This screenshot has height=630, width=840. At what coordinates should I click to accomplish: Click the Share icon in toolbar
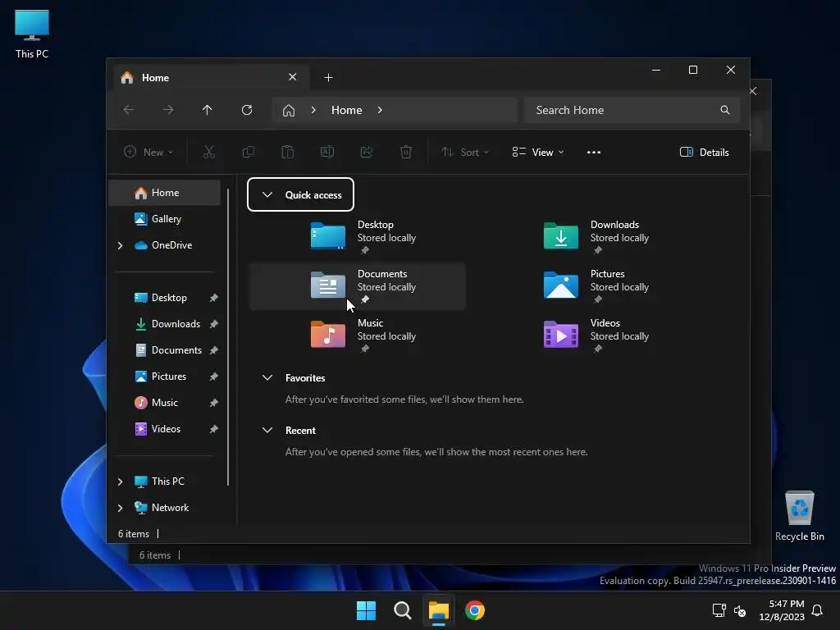367,152
